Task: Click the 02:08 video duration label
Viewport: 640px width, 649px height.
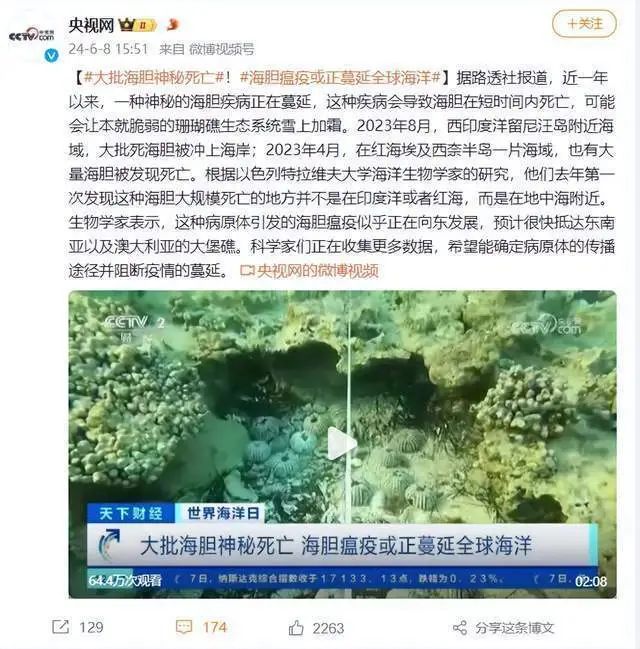Action: [x=591, y=581]
